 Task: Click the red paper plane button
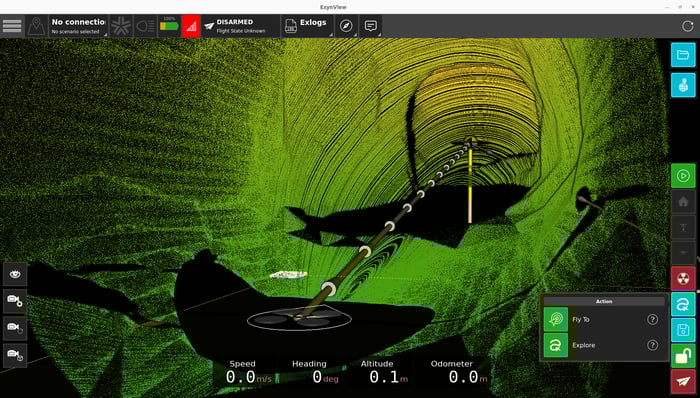click(x=683, y=381)
